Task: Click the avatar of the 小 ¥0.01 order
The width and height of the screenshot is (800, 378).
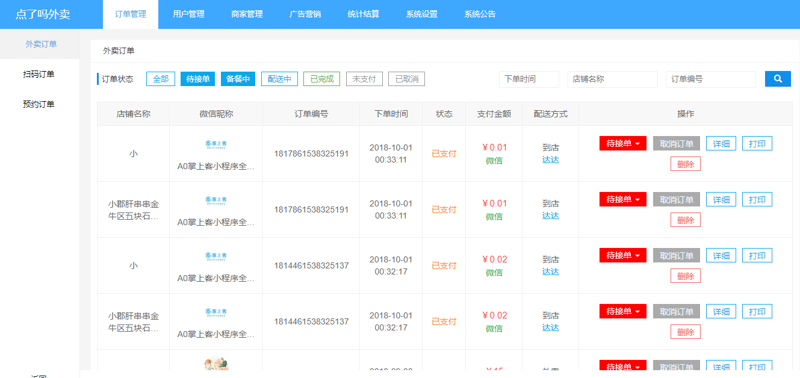Action: click(x=216, y=144)
